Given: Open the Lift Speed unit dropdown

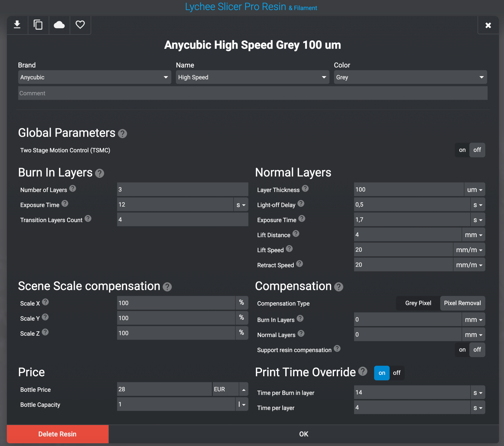Looking at the screenshot, I should 469,250.
